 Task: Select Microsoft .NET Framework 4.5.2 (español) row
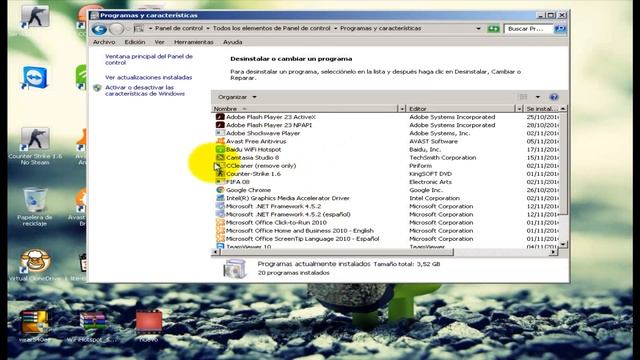(386, 214)
